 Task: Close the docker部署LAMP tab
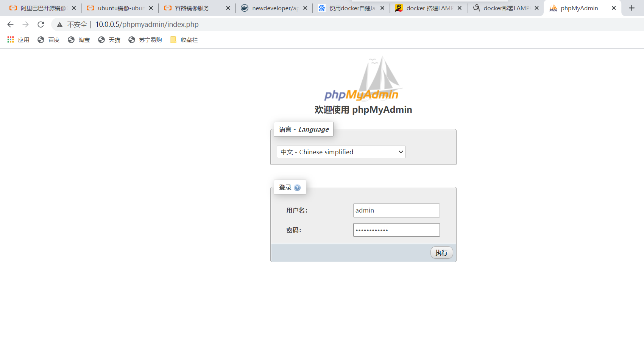click(x=537, y=8)
